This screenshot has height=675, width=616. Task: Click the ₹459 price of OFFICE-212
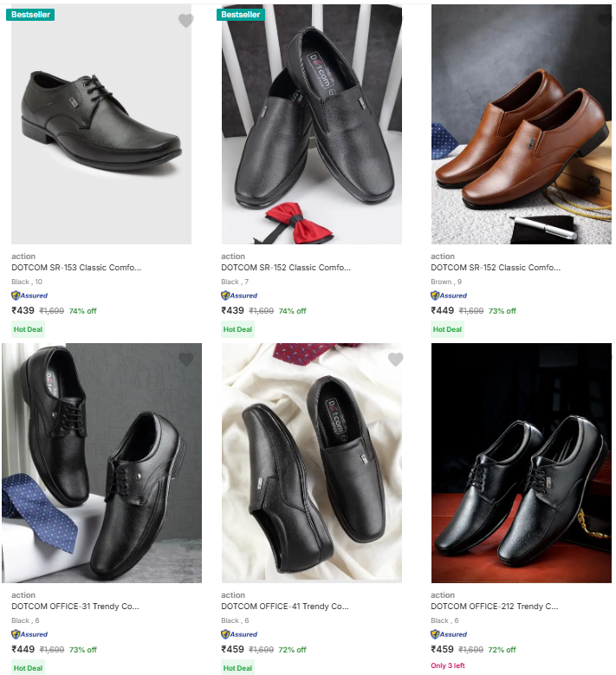click(442, 649)
